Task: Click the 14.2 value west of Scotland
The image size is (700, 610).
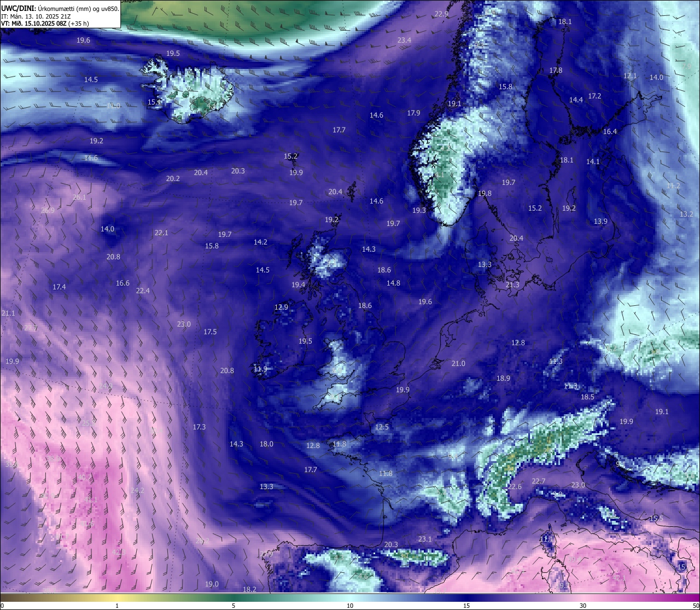Action: point(260,242)
